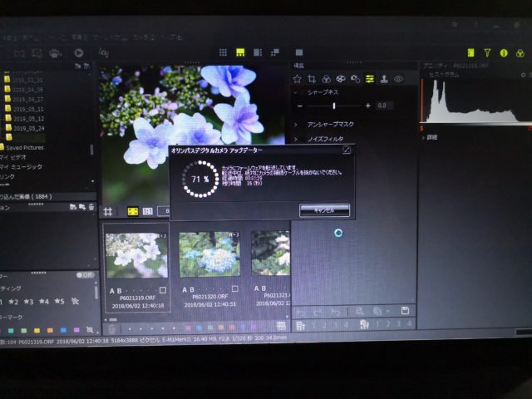Open the filter funnel icon in top toolbar
Image resolution: width=532 pixels, height=399 pixels.
[487, 53]
